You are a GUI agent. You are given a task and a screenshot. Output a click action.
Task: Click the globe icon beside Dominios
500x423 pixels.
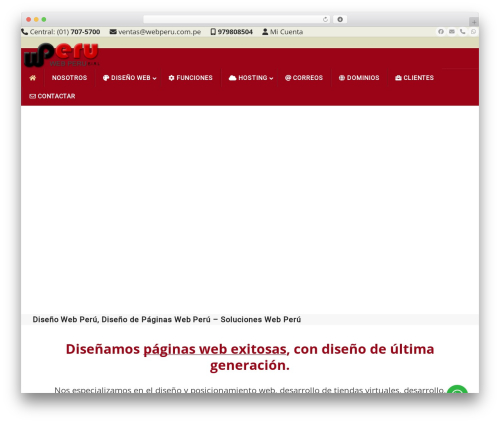point(342,78)
